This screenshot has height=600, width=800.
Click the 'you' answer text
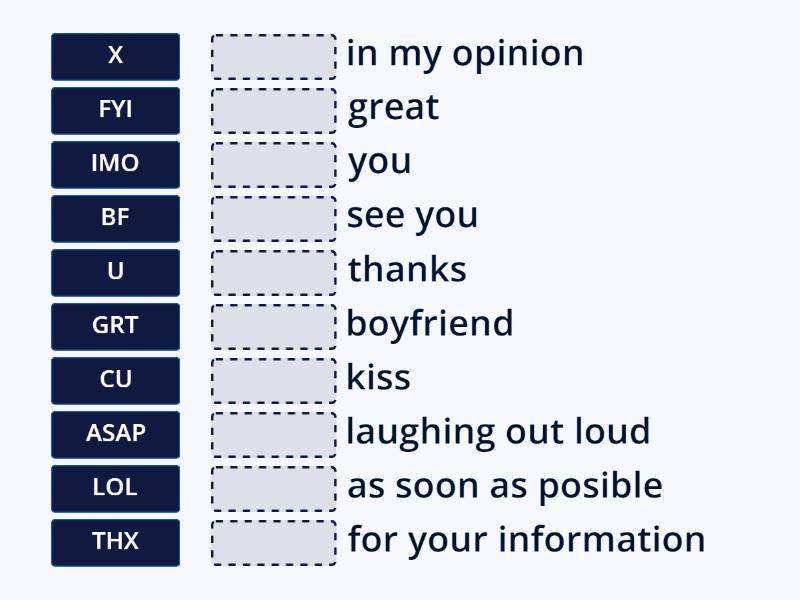click(x=378, y=160)
